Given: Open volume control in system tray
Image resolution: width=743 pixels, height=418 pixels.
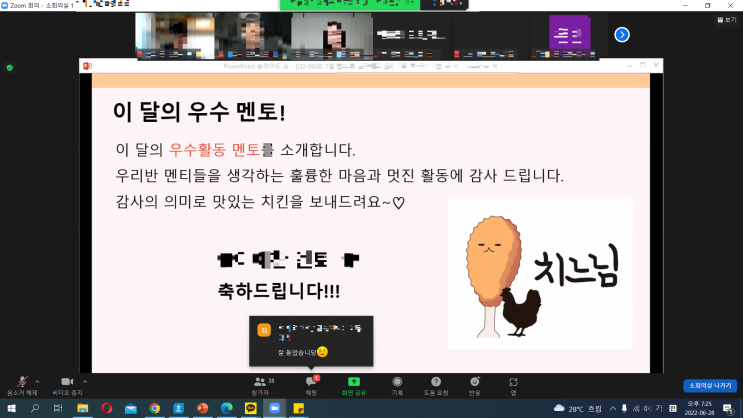Looking at the screenshot, I should (x=647, y=409).
